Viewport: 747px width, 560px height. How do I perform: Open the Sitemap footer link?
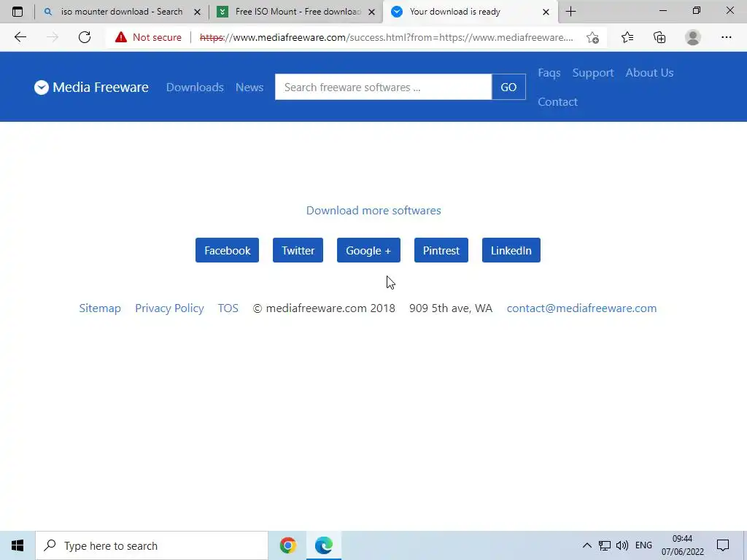coord(100,308)
